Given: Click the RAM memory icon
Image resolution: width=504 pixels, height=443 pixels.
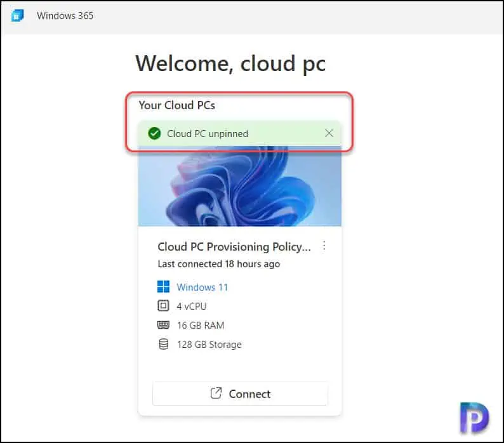Looking at the screenshot, I should click(x=163, y=325).
